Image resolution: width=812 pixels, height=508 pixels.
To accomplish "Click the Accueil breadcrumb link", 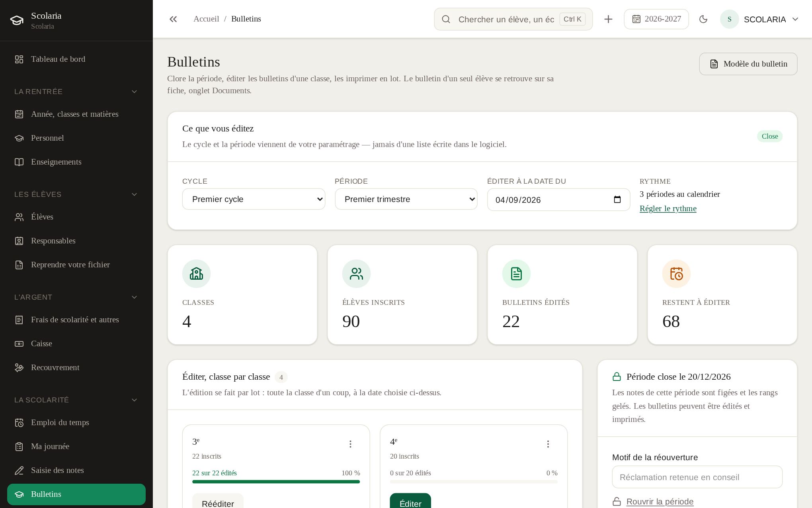I will point(206,19).
